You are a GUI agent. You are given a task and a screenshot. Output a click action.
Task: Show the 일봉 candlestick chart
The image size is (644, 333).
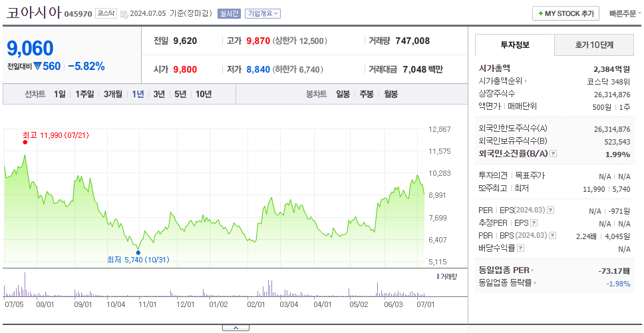point(343,94)
